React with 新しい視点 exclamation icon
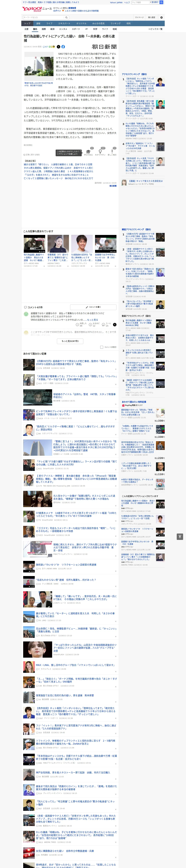Image resolution: width=186 pixels, height=868 pixels. click(x=112, y=152)
